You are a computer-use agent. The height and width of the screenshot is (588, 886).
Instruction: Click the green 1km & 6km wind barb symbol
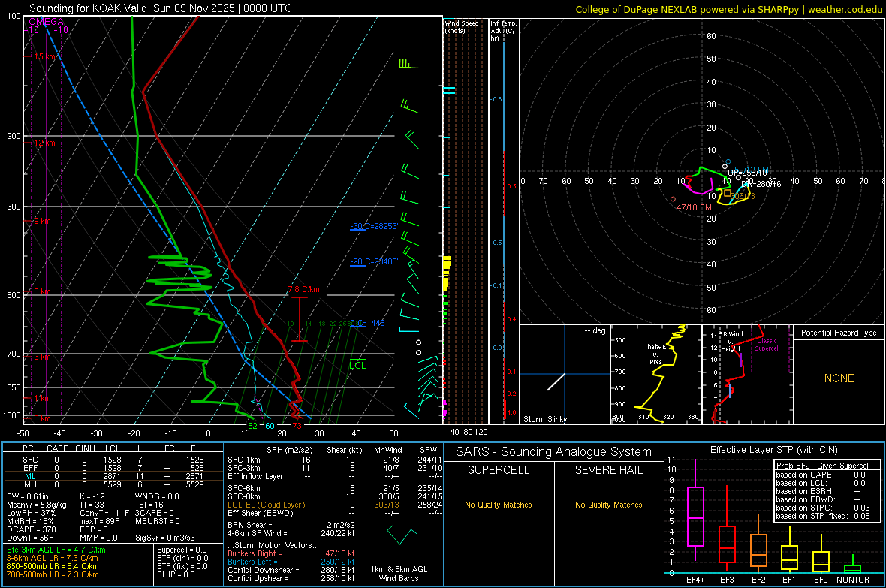pyautogui.click(x=402, y=535)
